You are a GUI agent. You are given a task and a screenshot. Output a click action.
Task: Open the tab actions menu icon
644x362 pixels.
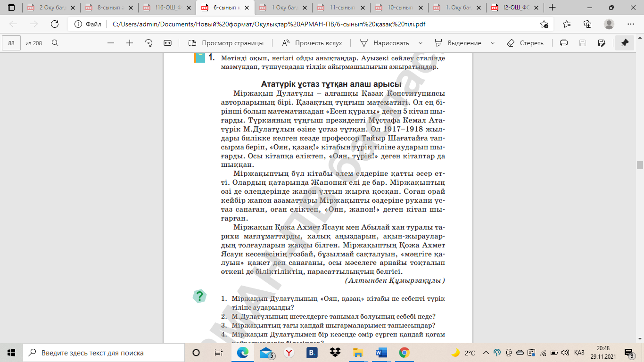pyautogui.click(x=11, y=8)
